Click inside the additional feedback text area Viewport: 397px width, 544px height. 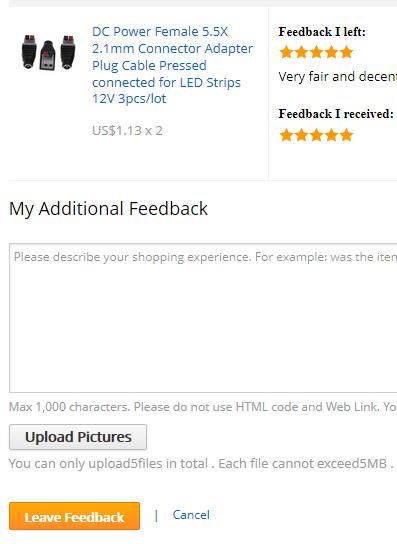tap(203, 318)
